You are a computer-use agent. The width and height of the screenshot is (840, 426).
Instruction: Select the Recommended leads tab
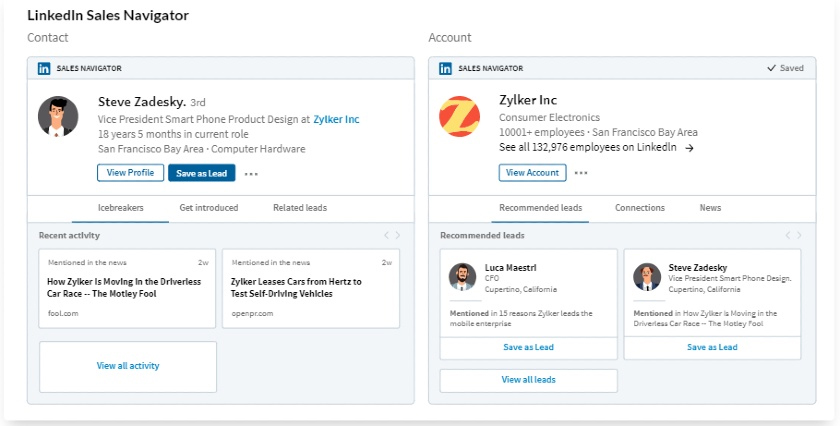tap(540, 208)
